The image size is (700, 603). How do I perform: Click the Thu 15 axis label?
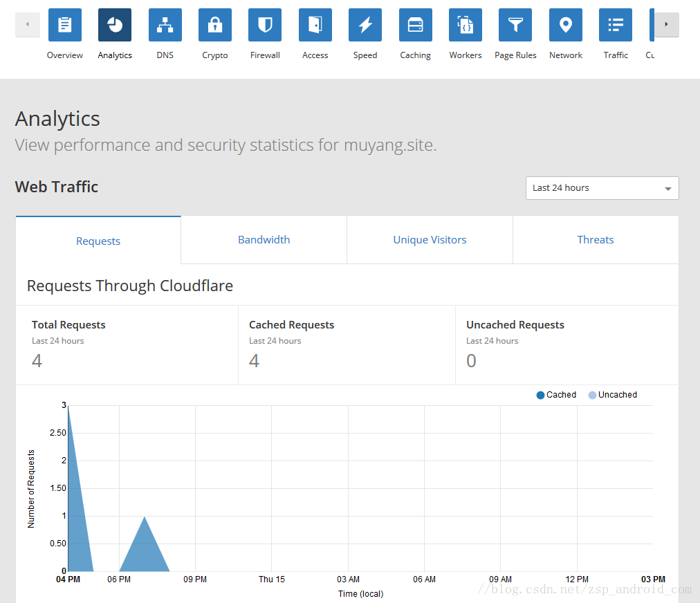click(x=271, y=579)
